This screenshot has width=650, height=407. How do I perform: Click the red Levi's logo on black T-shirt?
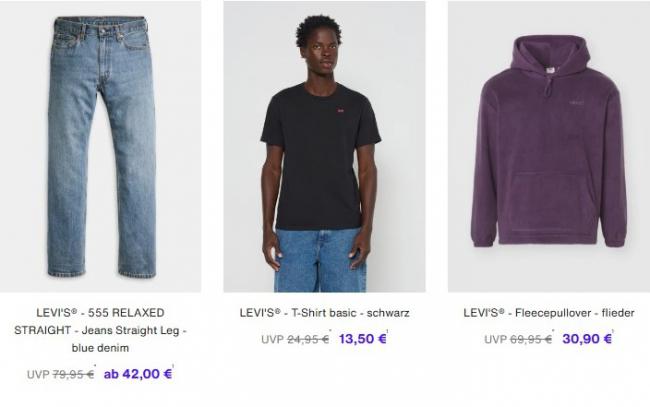point(340,110)
